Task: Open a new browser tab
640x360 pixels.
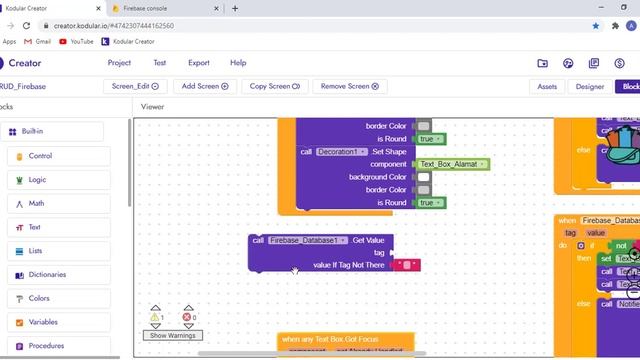Action: click(235, 8)
